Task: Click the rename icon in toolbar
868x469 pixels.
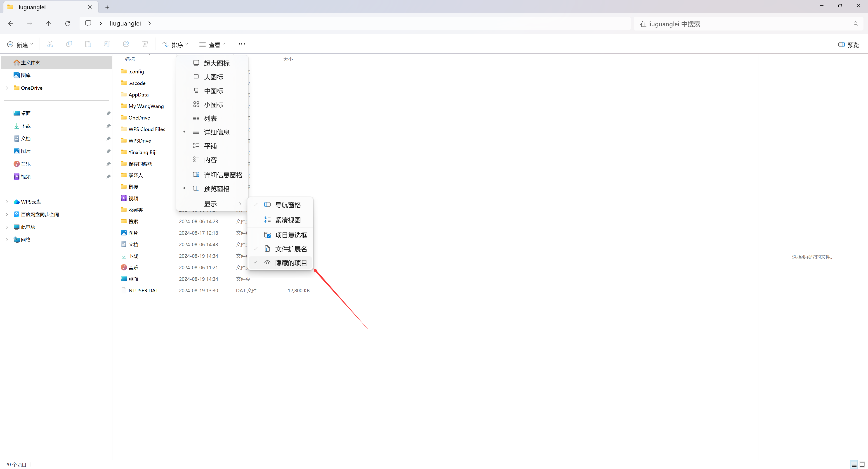Action: click(107, 44)
